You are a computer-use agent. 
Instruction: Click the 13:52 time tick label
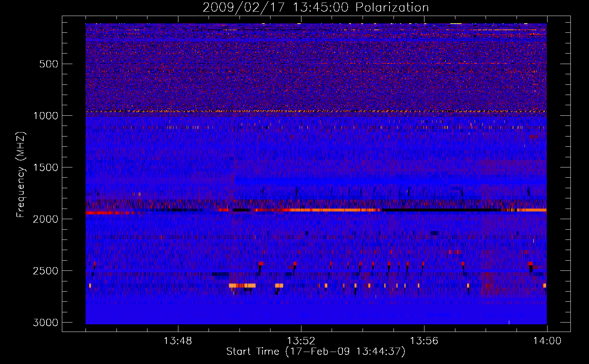pyautogui.click(x=301, y=341)
